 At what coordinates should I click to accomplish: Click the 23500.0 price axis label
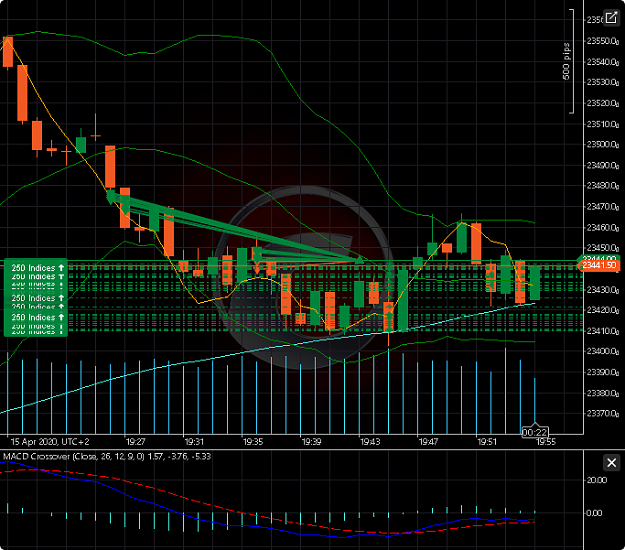pos(603,144)
